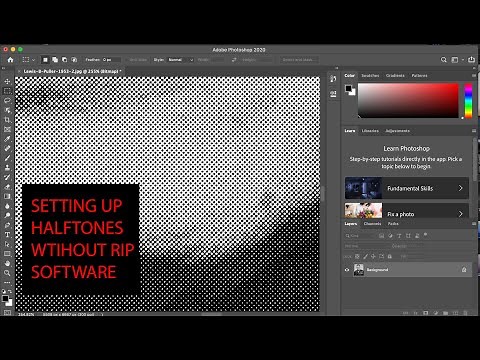Select the Rectangular Marquee tool in the toolbox

[x=7, y=91]
